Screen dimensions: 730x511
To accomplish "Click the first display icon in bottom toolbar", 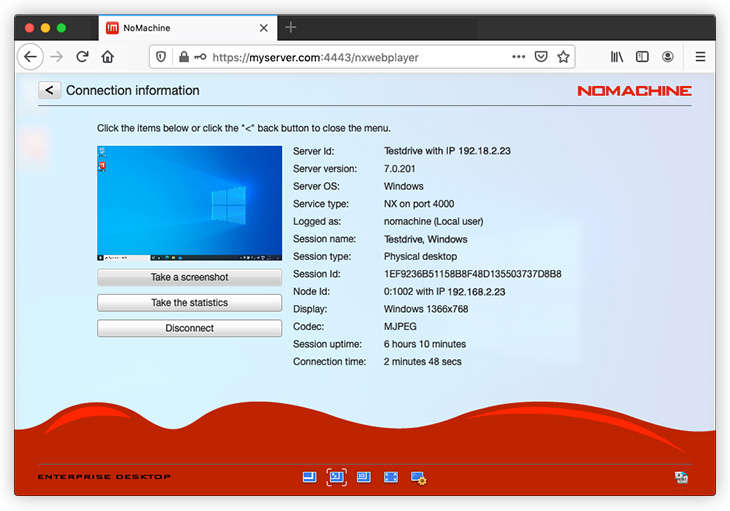I will pos(310,478).
